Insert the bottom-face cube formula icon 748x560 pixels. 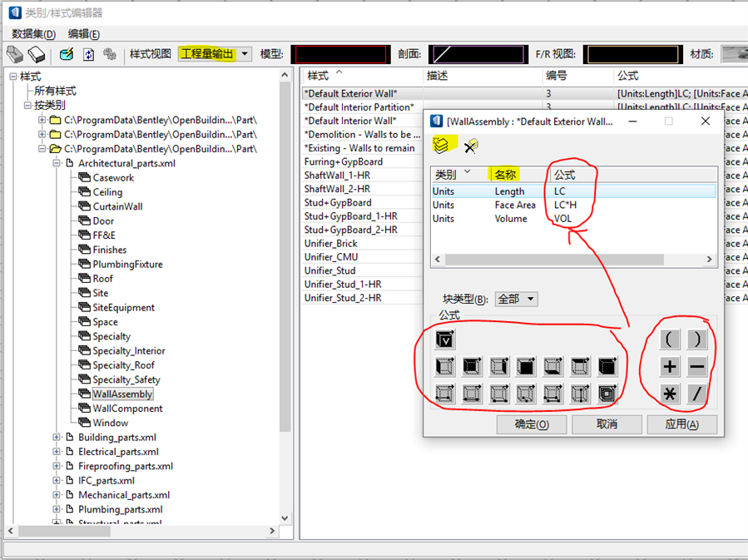(553, 366)
